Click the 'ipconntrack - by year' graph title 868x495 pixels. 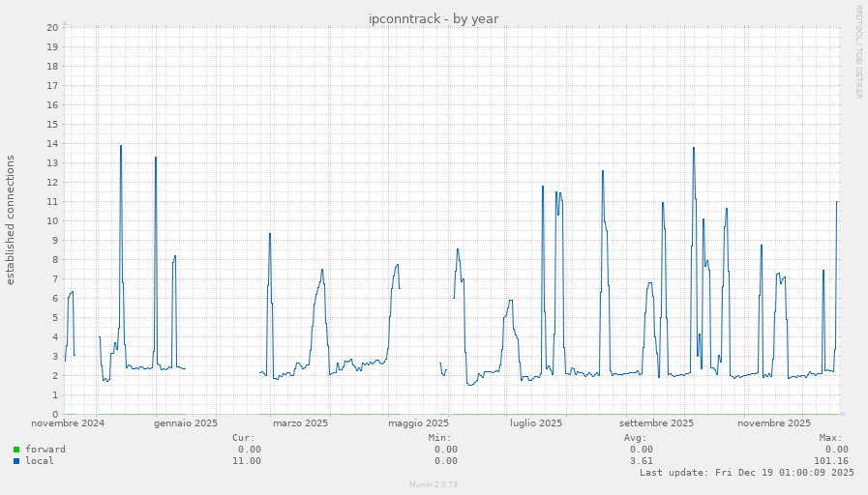434,19
